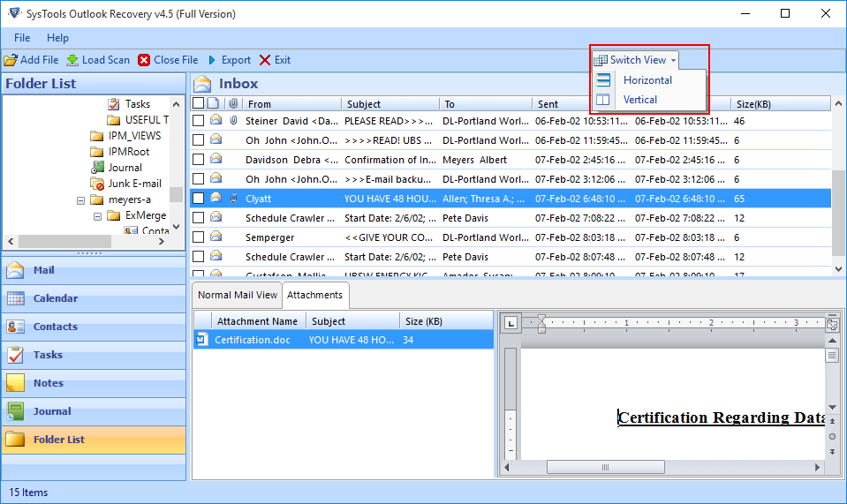Select Horizontal view layout icon

pyautogui.click(x=603, y=80)
